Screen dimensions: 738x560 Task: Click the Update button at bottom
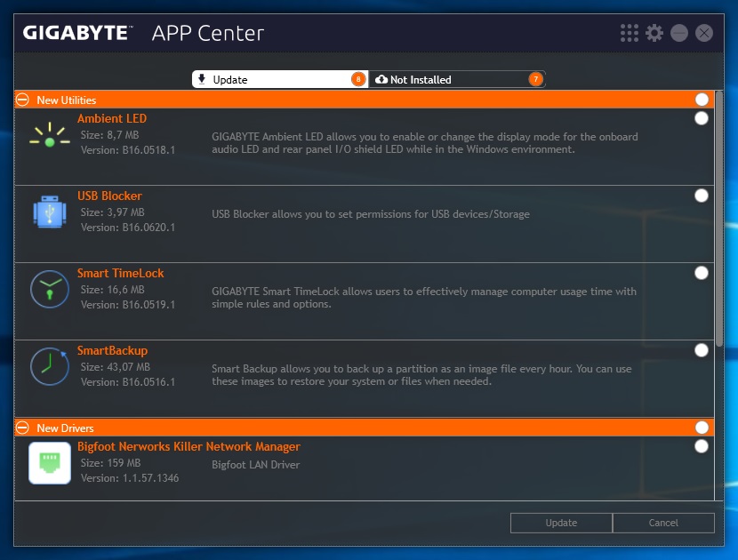pos(561,523)
